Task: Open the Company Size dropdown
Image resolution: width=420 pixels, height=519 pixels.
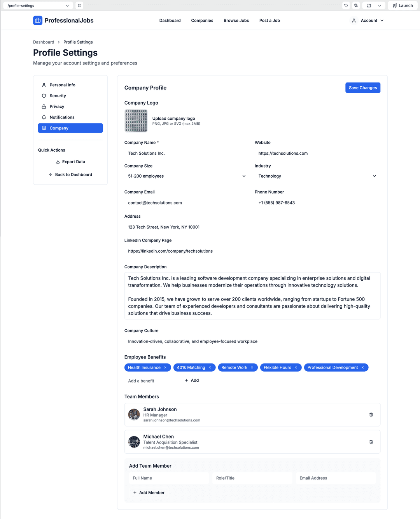Action: coord(187,176)
